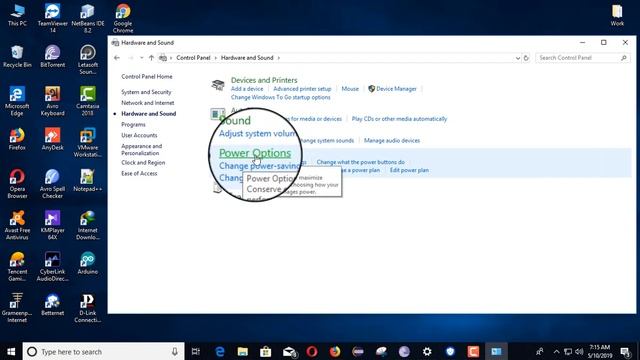This screenshot has height=360, width=640.
Task: Launch Opera Browser desktop icon
Action: [x=17, y=184]
